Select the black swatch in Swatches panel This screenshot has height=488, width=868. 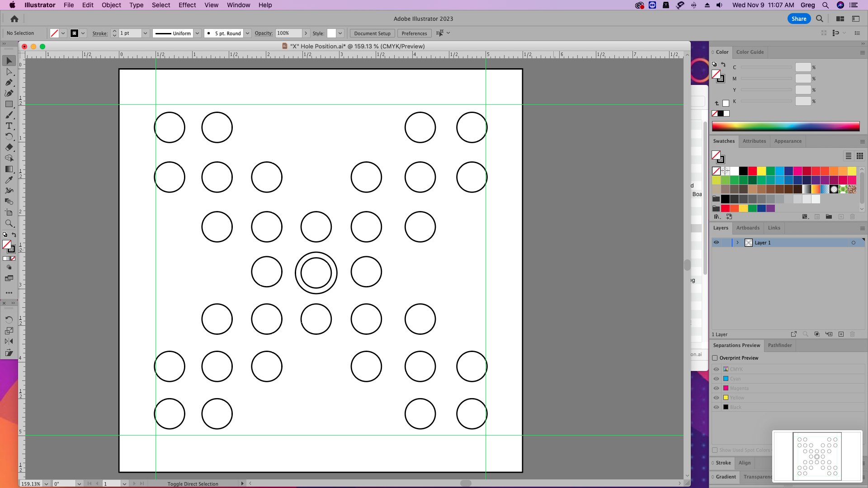coord(743,171)
